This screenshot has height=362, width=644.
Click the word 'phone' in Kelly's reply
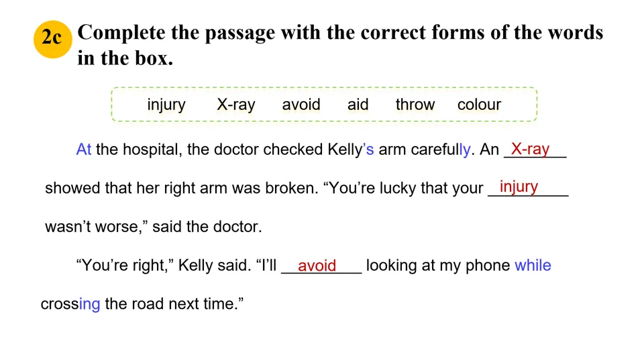pyautogui.click(x=488, y=265)
